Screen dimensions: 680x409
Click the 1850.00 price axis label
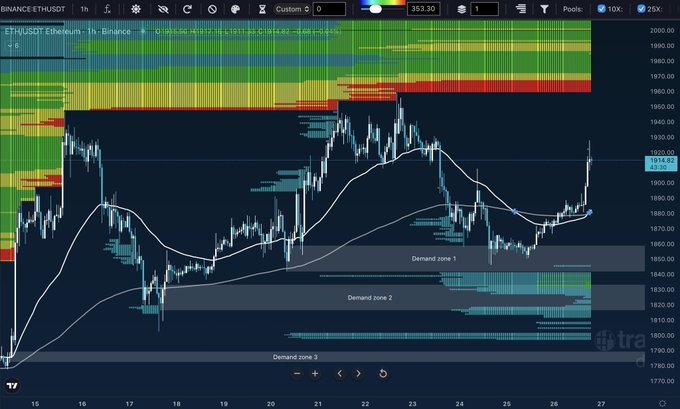[662, 259]
